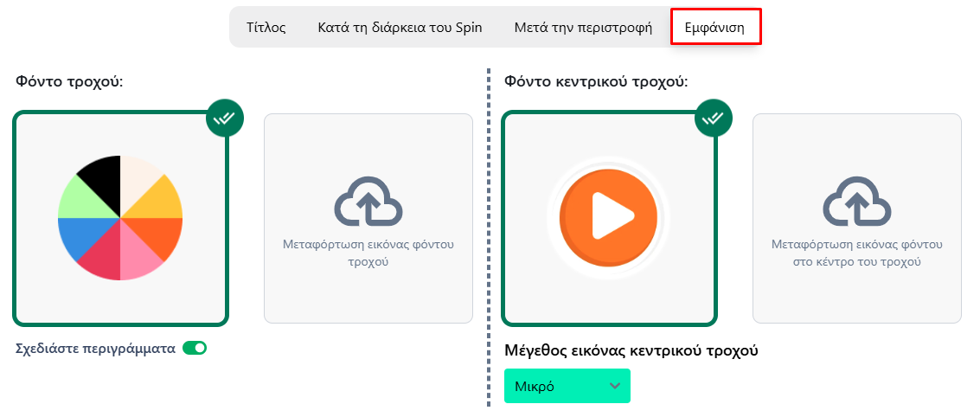Select the Μετά την περιστροφή tab
Image resolution: width=980 pixels, height=417 pixels.
pyautogui.click(x=583, y=28)
